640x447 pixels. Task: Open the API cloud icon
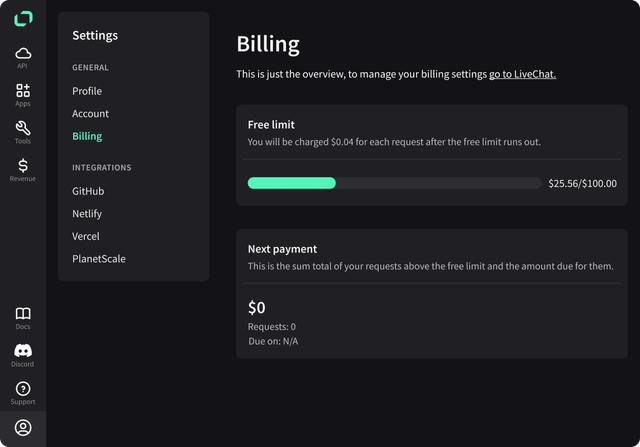coord(23,53)
